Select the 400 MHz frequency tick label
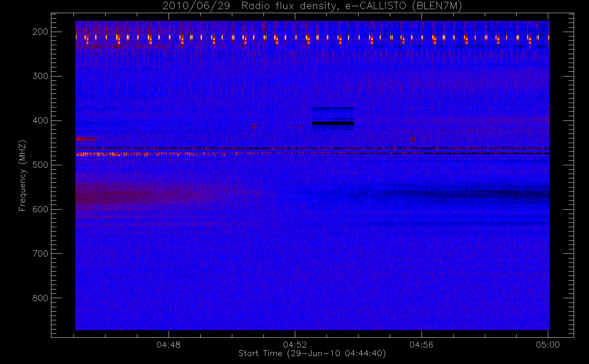 pyautogui.click(x=40, y=120)
